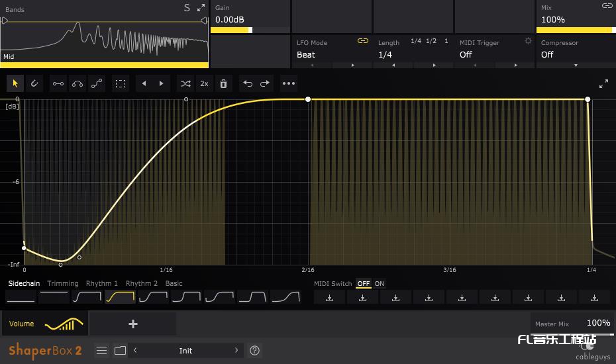This screenshot has height=364, width=616.
Task: Click the curve start node near -Inf
Action: (24, 248)
